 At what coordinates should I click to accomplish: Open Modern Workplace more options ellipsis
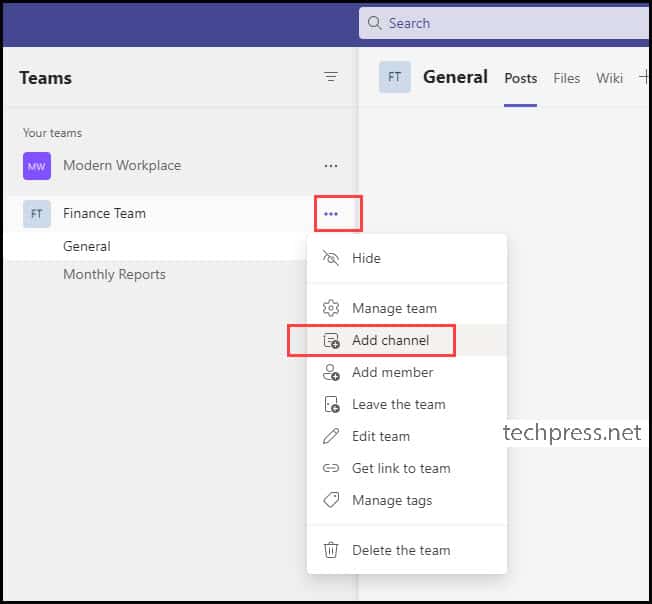click(331, 166)
